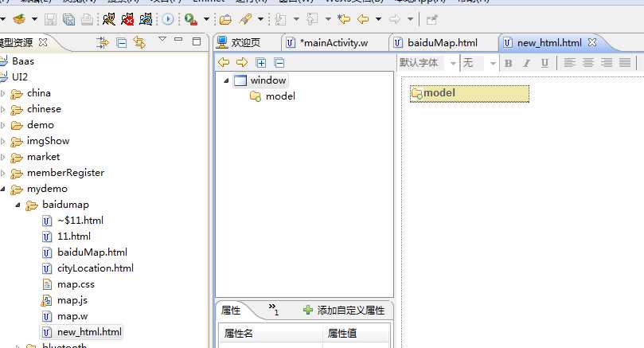Toggle italic formatting

click(x=526, y=63)
